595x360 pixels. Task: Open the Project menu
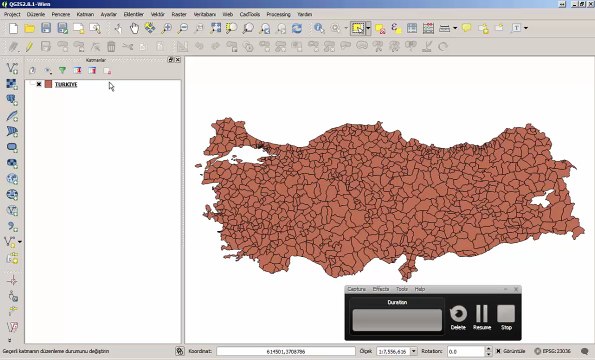(x=12, y=14)
